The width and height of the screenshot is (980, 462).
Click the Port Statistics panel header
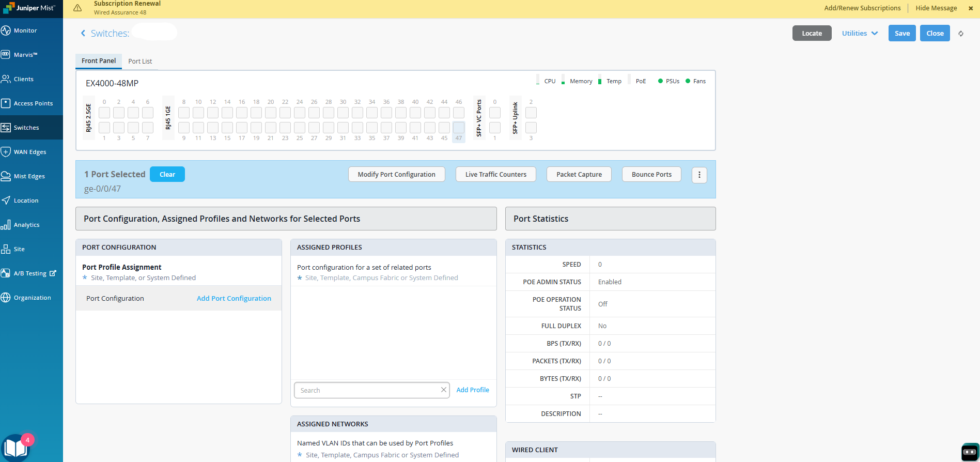coord(611,219)
